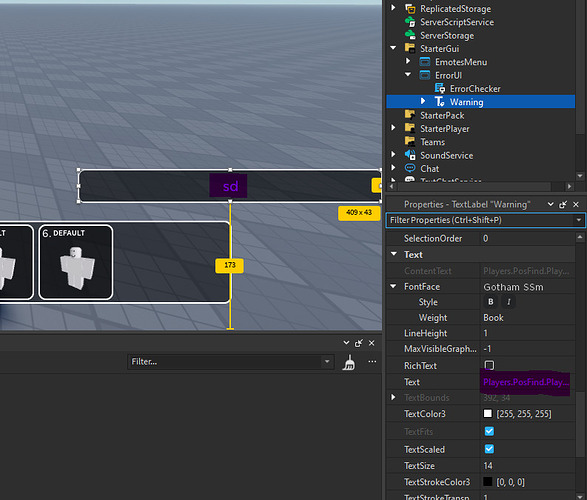Click the Chat service bubble icon
This screenshot has width=587, height=500.
point(410,168)
